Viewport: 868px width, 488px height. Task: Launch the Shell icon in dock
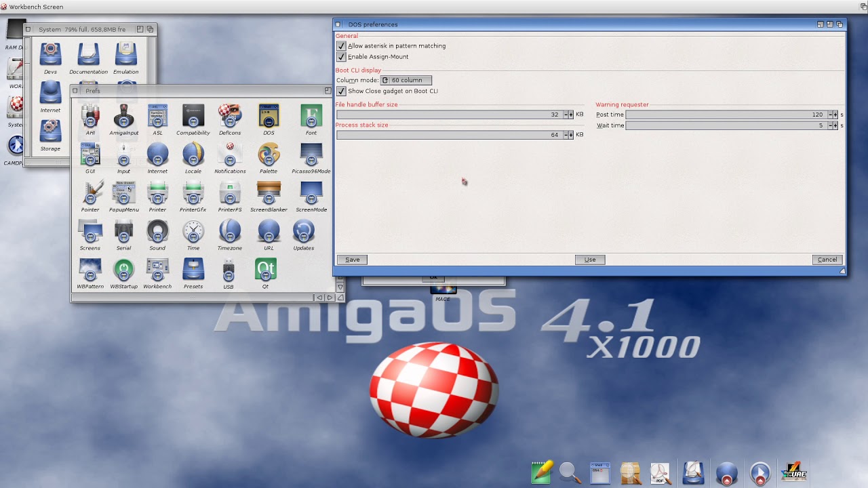(x=600, y=472)
